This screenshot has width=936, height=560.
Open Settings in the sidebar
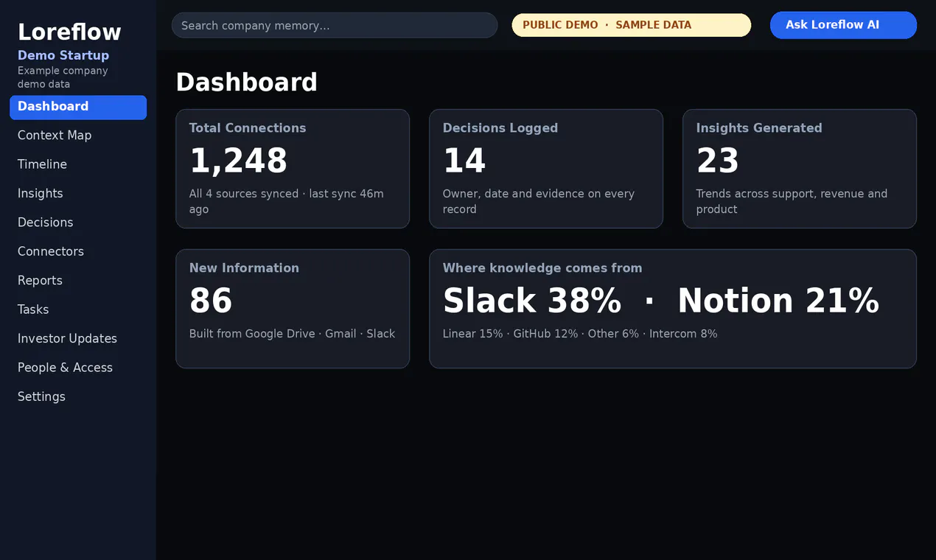point(78,396)
